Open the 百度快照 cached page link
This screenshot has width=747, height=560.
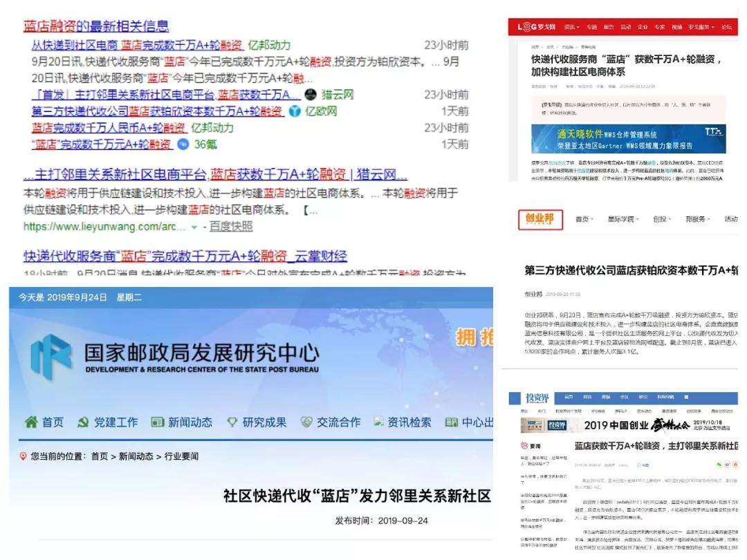tap(231, 227)
